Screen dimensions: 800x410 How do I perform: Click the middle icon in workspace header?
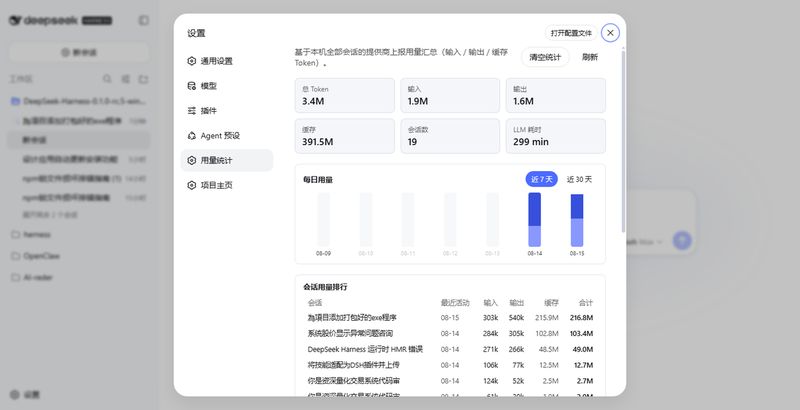tap(126, 79)
